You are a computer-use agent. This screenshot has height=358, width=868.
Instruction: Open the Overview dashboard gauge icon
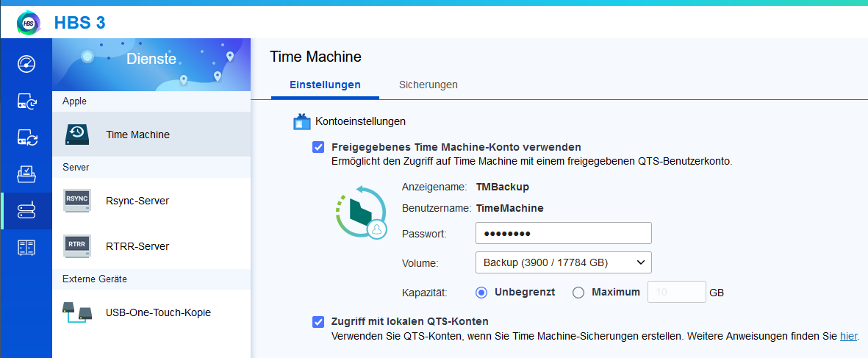[x=26, y=65]
